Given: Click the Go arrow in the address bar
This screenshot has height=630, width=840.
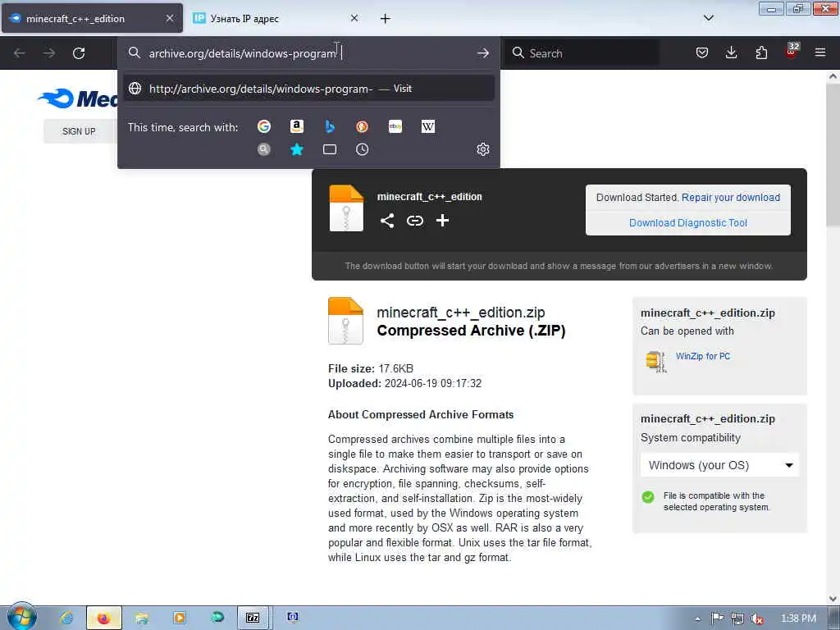Looking at the screenshot, I should point(482,53).
